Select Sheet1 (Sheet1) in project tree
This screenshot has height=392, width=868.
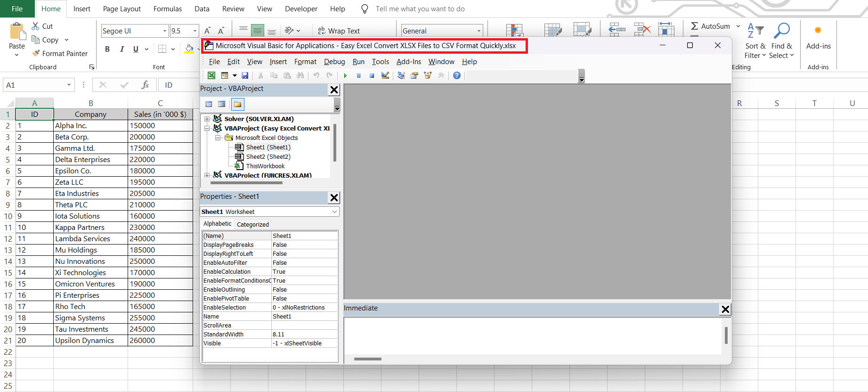click(x=268, y=147)
